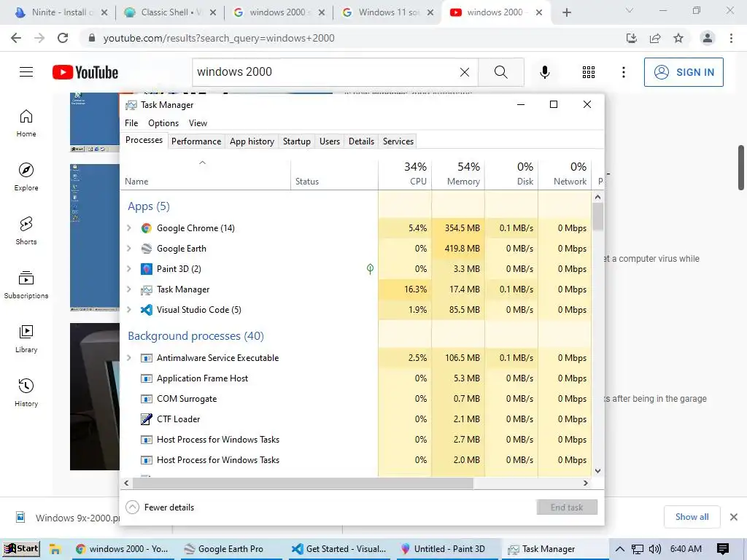Select the CTF Loader process row
This screenshot has height=560, width=747.
click(x=355, y=419)
